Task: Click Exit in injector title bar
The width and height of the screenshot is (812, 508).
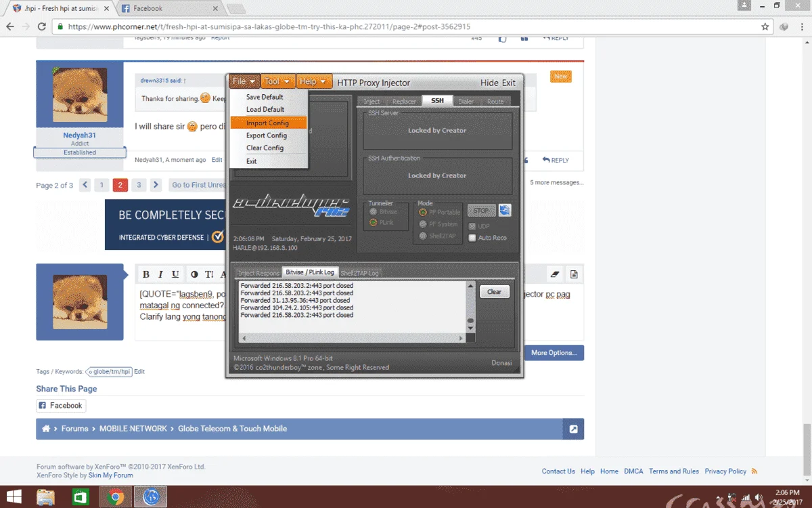Action: coord(509,83)
